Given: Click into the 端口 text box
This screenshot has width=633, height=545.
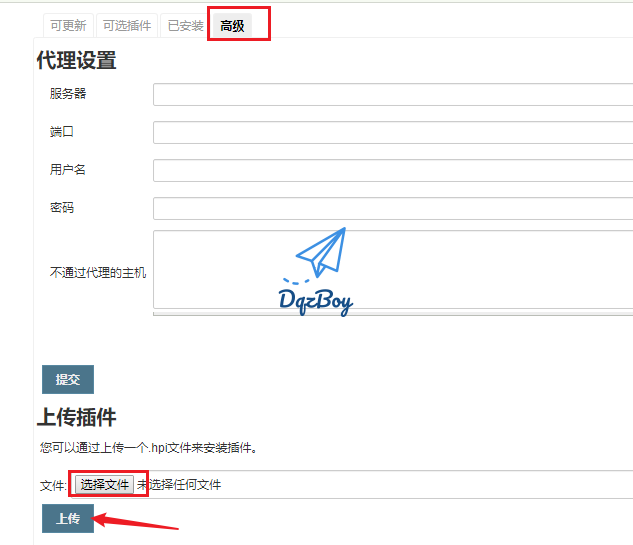Looking at the screenshot, I should point(392,133).
